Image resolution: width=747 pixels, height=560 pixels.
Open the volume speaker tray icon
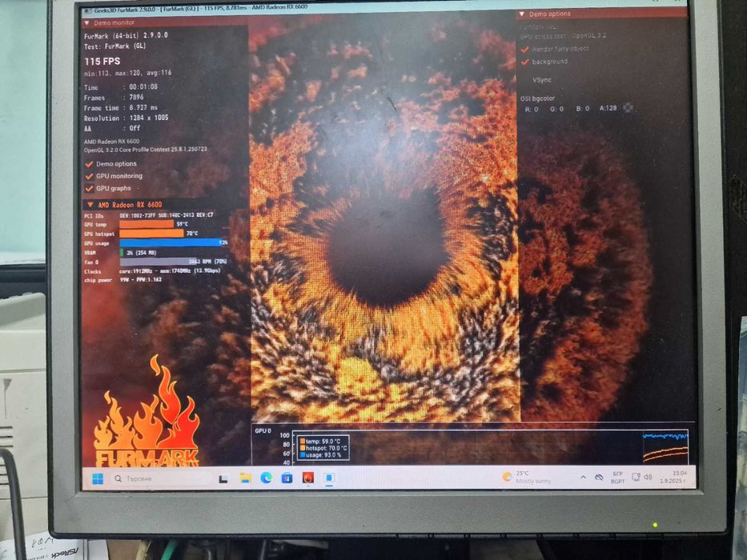click(648, 477)
